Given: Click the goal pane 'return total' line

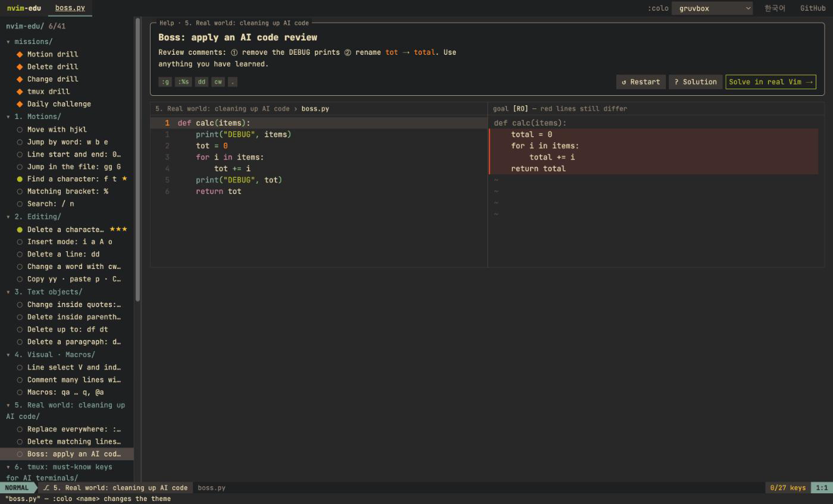Looking at the screenshot, I should (x=653, y=169).
